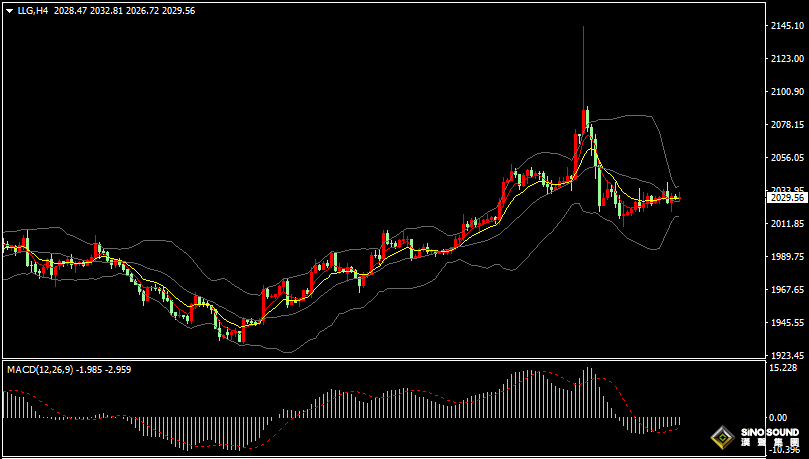This screenshot has width=809, height=459.
Task: Click the tall red spike candle wick
Action: pyautogui.click(x=583, y=67)
